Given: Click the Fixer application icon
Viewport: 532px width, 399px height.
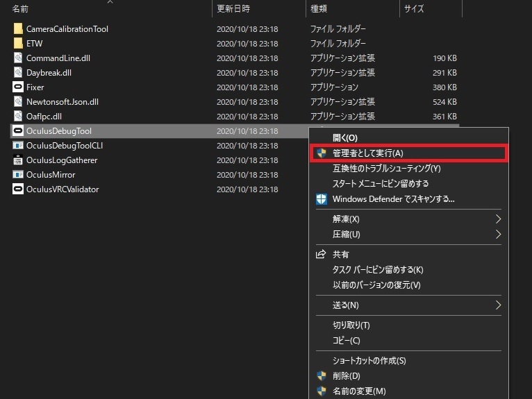Looking at the screenshot, I should 18,87.
